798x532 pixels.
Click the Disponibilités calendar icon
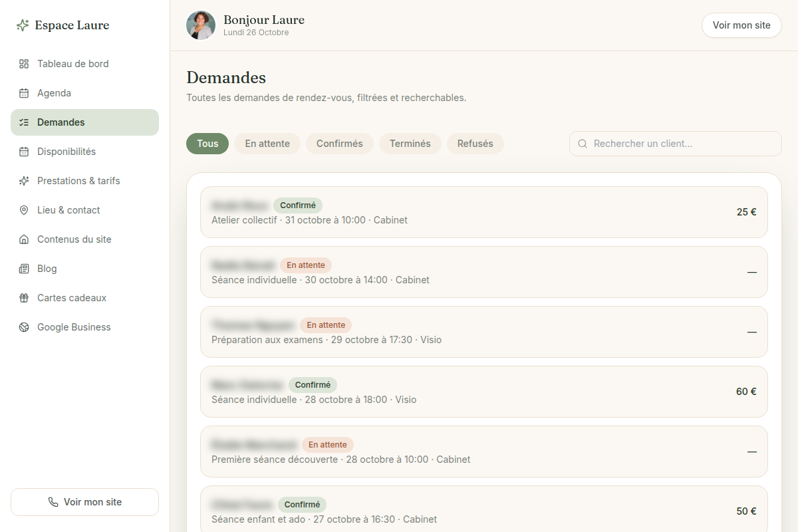[x=24, y=152]
